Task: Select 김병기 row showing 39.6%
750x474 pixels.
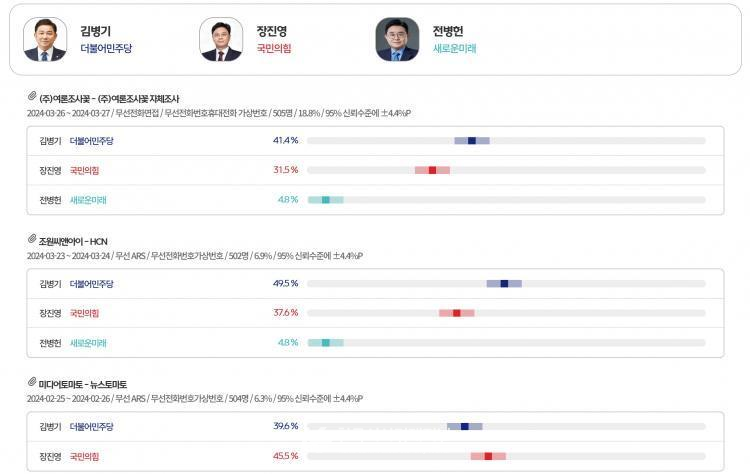Action: 375,426
